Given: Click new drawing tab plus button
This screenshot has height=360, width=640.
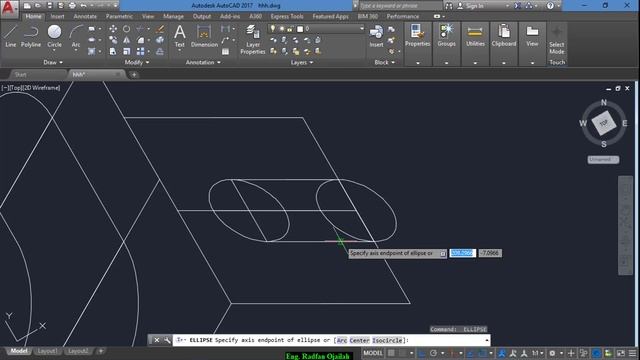Looking at the screenshot, I should (x=134, y=75).
